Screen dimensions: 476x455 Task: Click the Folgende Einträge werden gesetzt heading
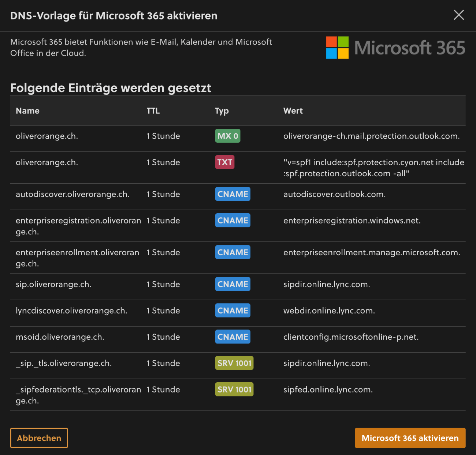coord(111,88)
